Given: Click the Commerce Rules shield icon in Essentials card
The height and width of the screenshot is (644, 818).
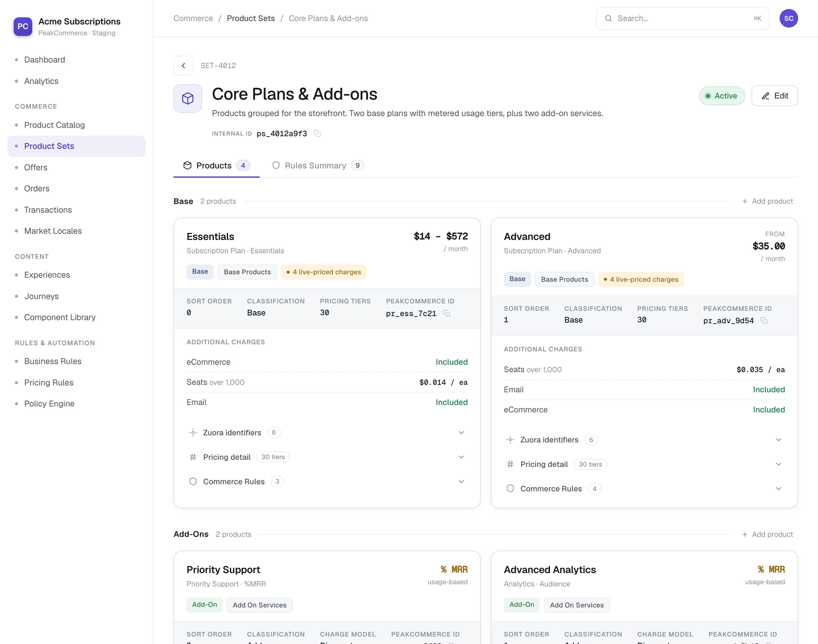Looking at the screenshot, I should [193, 481].
